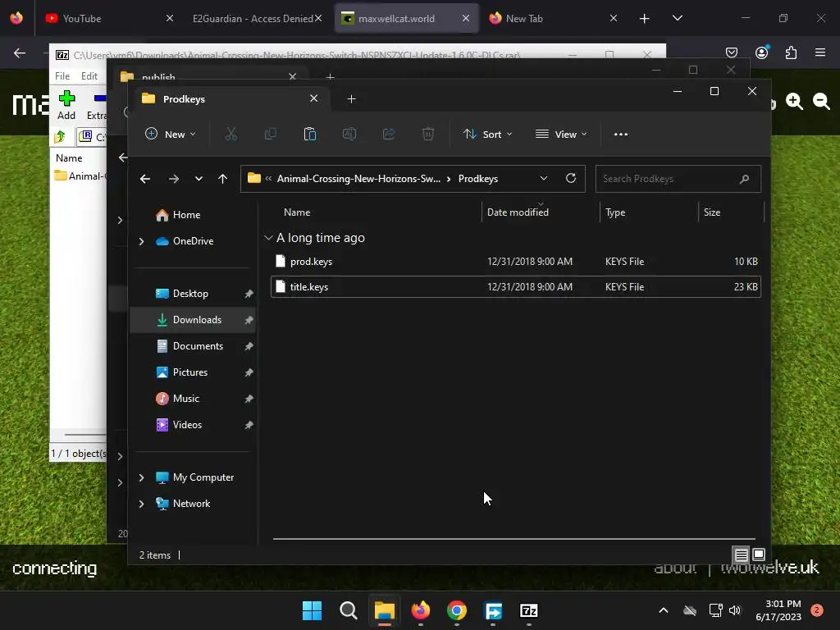This screenshot has height=630, width=840.
Task: Click the Rename icon in Explorer toolbar
Action: coord(349,134)
